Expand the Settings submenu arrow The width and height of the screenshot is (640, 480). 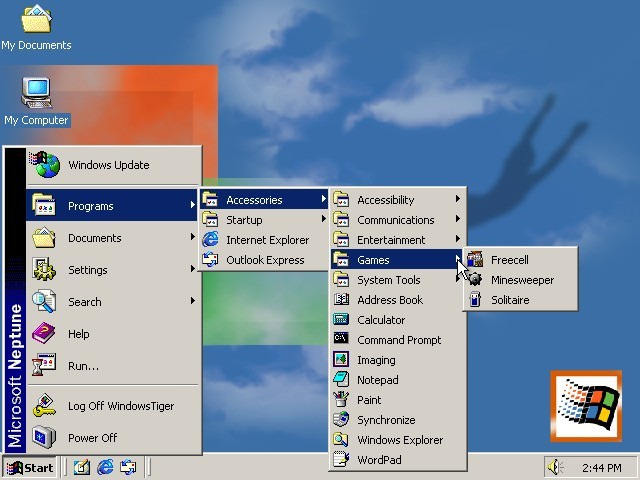tap(192, 269)
